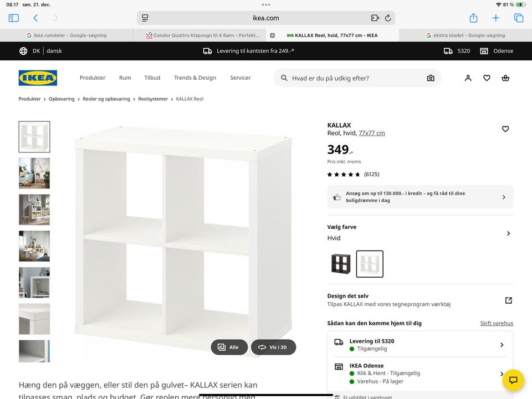Viewport: 532px width, 399px height.
Task: Select the black-brown color swatch
Action: tap(341, 264)
